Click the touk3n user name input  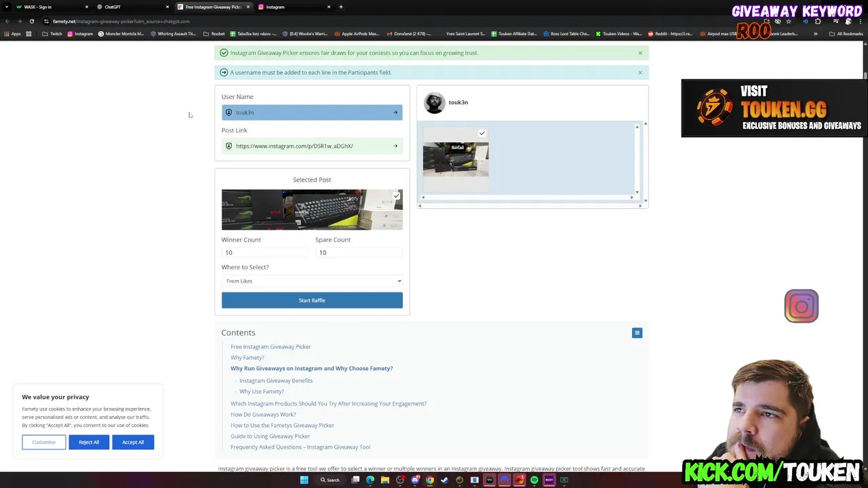click(x=312, y=113)
